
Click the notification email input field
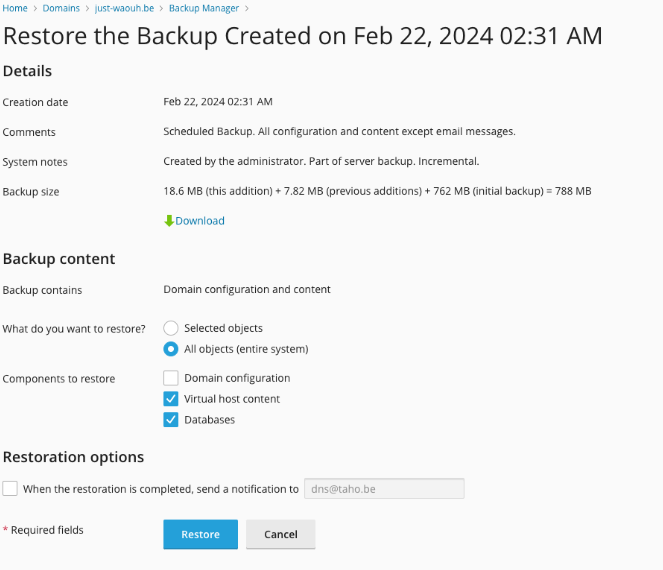click(x=383, y=489)
